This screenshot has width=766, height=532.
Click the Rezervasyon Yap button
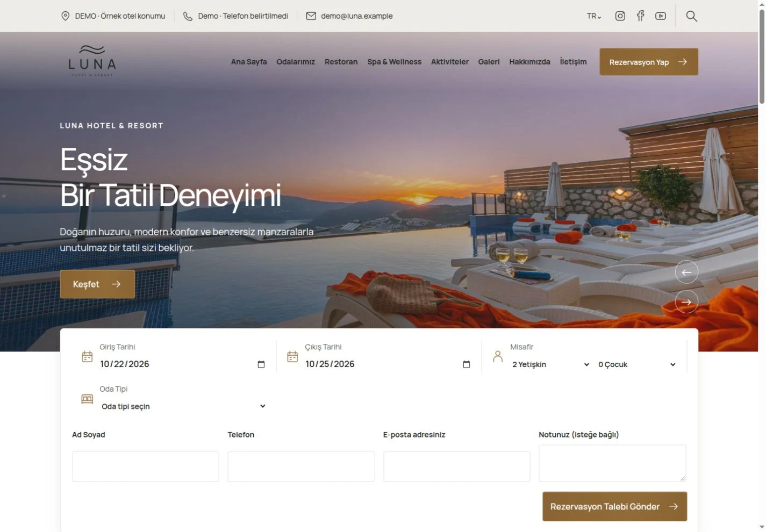[649, 62]
